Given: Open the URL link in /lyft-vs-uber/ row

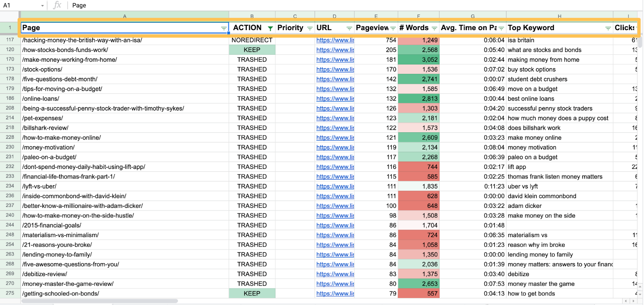Looking at the screenshot, I should [x=335, y=186].
